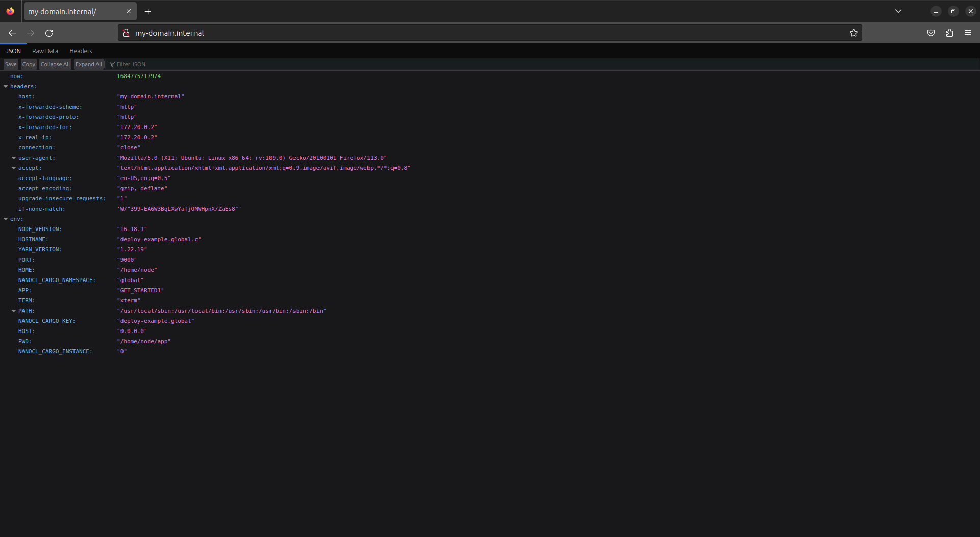Minimize the Firefox window

coord(936,11)
